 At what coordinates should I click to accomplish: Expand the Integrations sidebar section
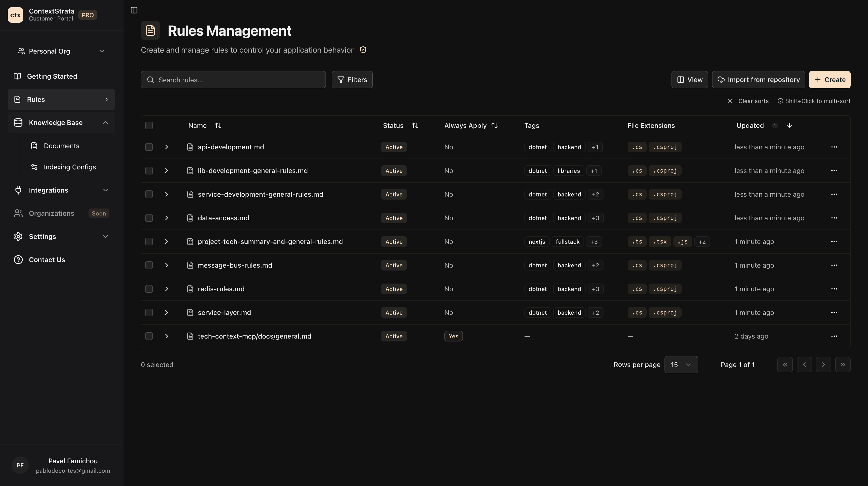click(61, 190)
